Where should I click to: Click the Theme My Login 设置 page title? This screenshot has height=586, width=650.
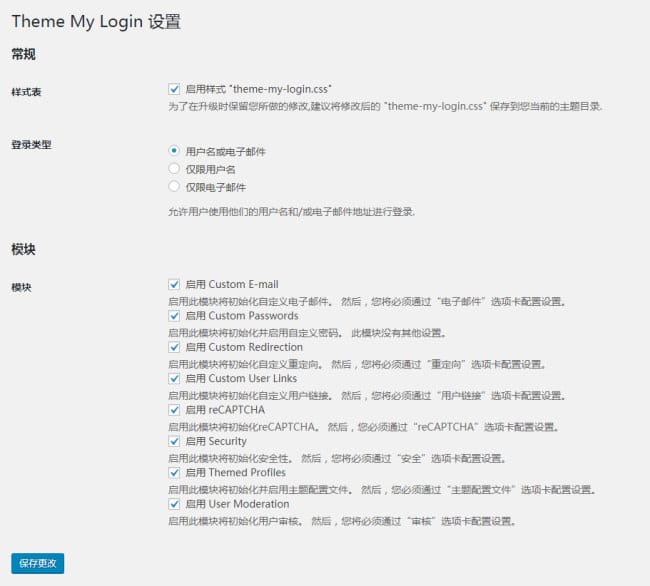tap(96, 22)
